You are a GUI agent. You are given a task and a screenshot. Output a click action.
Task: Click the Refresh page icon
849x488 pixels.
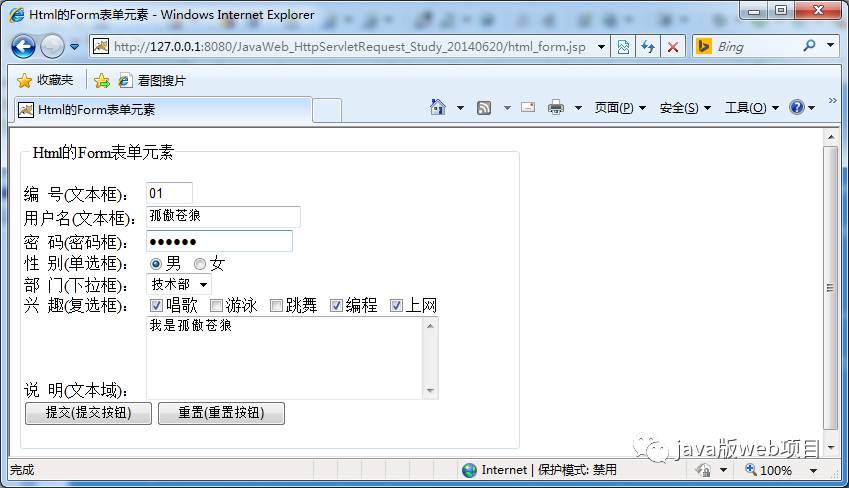[x=648, y=47]
